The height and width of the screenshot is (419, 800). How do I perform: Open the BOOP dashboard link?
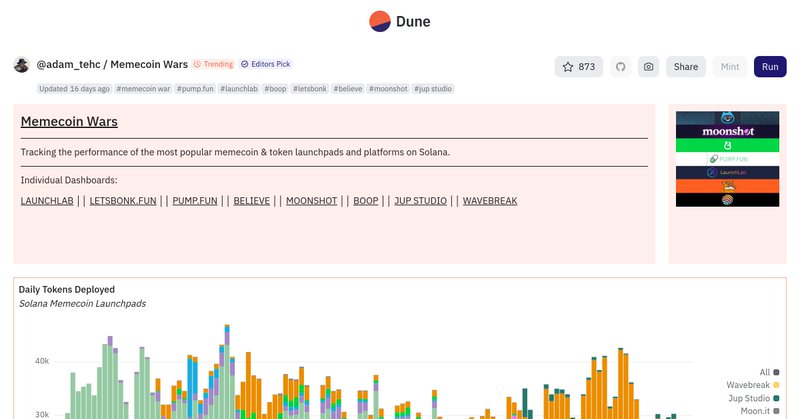[x=366, y=201]
